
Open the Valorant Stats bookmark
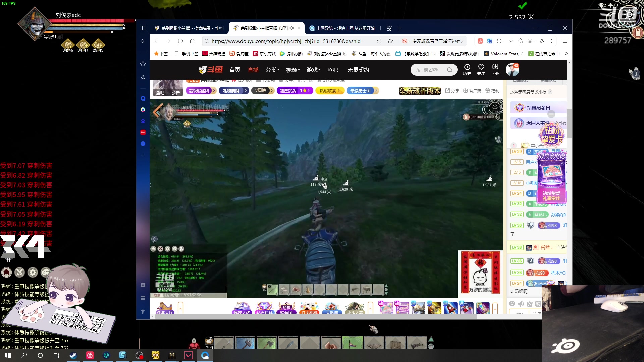coord(504,54)
